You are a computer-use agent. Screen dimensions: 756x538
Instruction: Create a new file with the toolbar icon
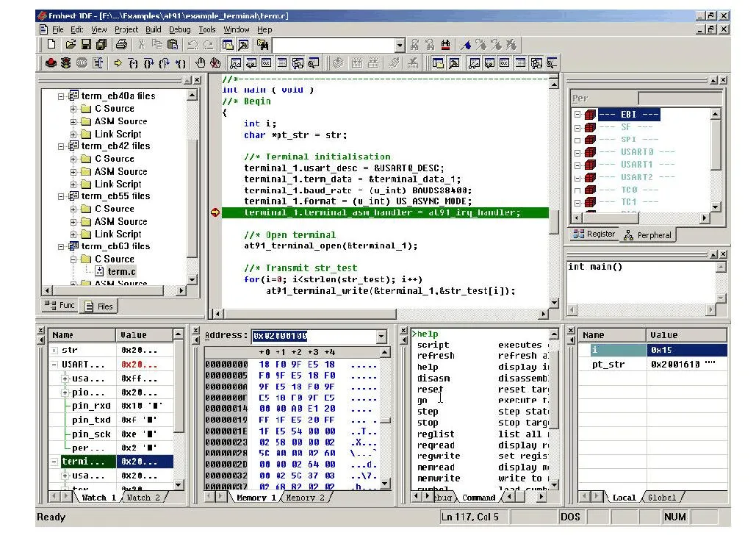(51, 45)
